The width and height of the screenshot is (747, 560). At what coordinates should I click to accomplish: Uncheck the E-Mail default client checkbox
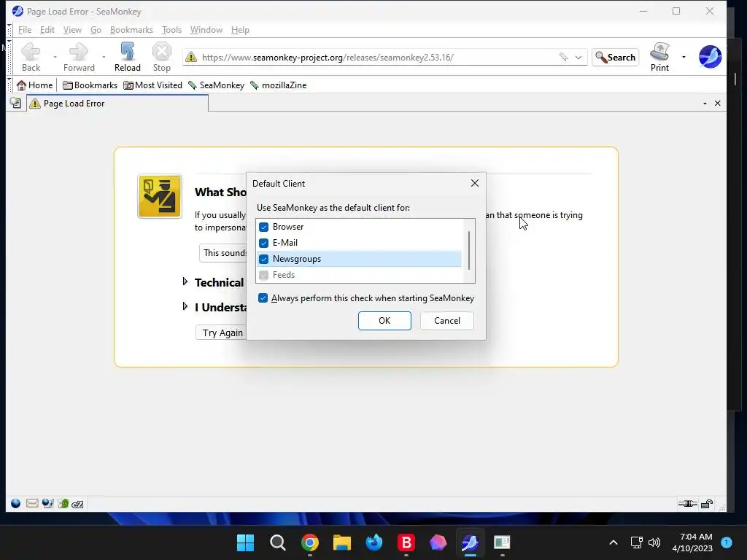click(263, 244)
